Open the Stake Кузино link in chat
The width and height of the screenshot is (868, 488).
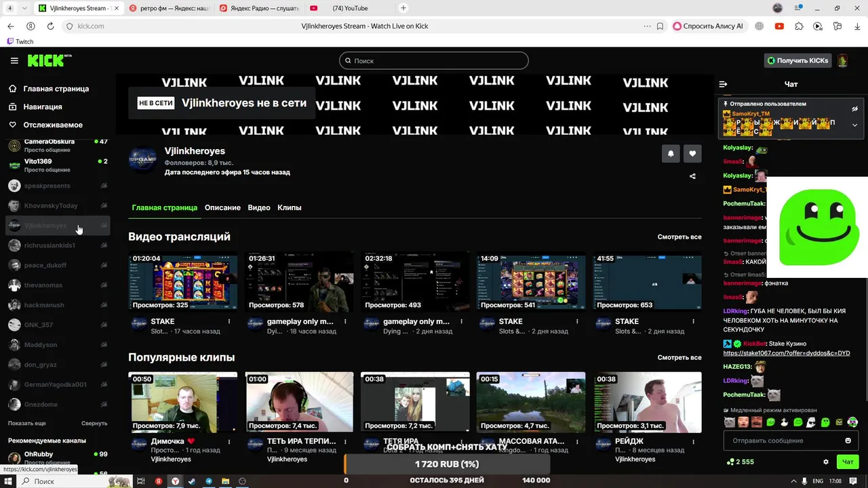click(787, 353)
